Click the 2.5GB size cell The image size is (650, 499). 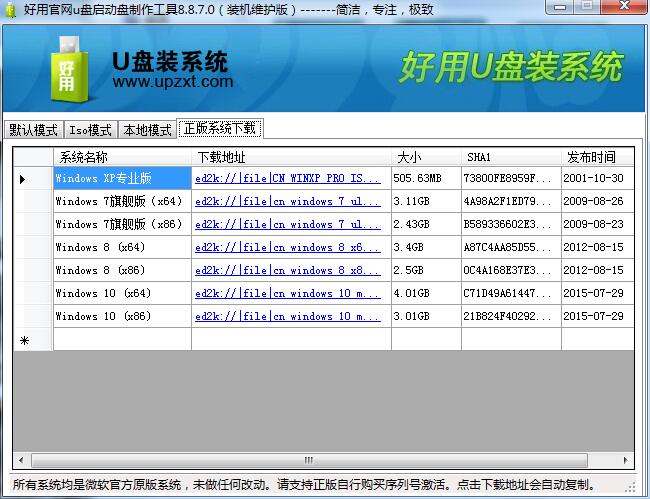point(426,270)
